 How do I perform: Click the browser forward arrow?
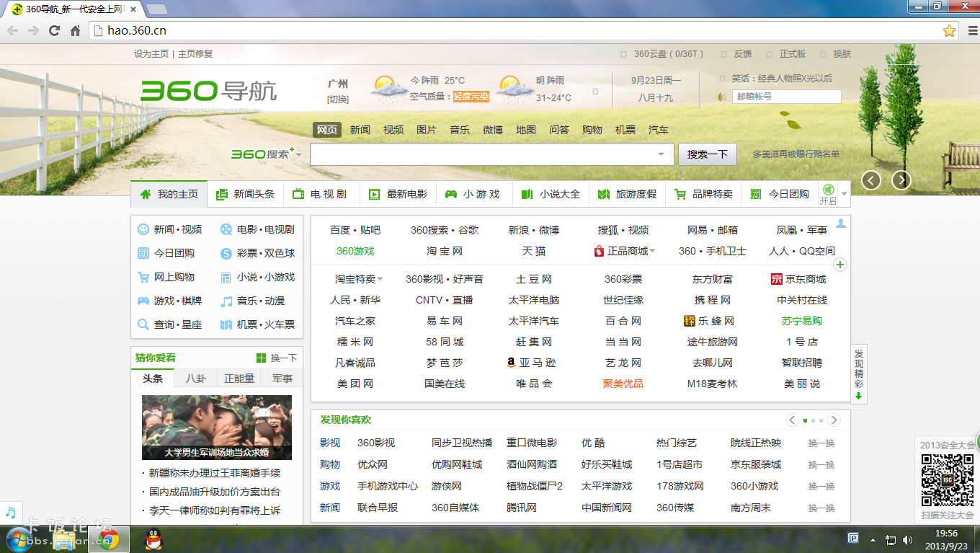[x=33, y=30]
